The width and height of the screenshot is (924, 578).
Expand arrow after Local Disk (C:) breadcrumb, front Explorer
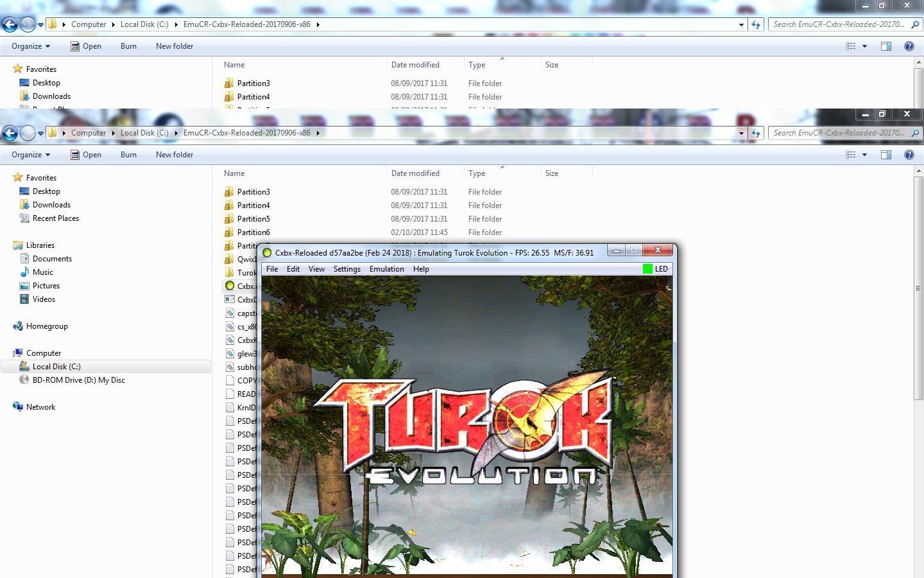(x=176, y=133)
